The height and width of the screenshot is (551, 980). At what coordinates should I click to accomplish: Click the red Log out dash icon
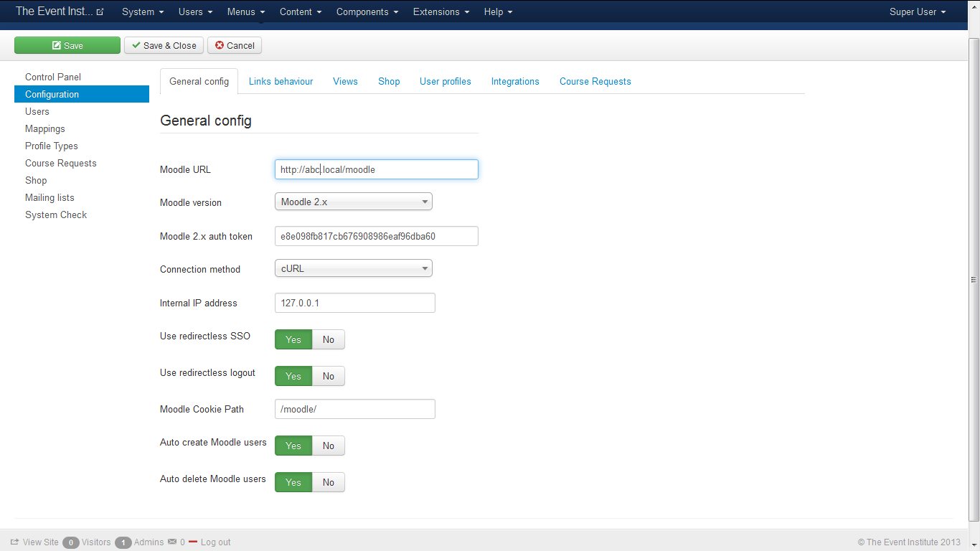pos(192,542)
